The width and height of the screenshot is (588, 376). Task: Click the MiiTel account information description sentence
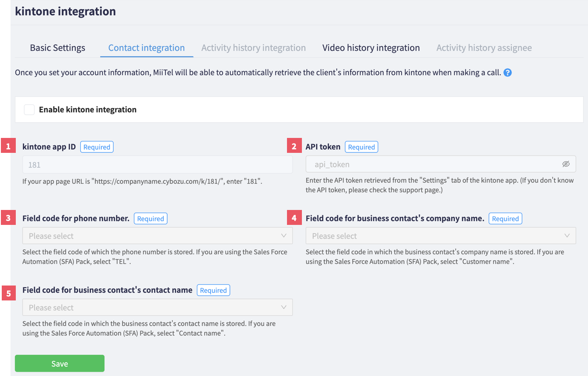tap(258, 72)
